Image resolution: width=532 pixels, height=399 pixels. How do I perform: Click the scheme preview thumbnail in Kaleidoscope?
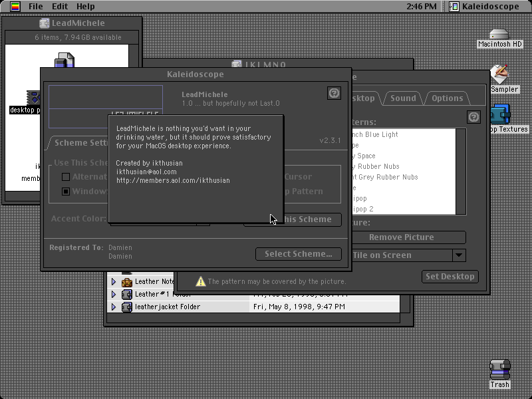pyautogui.click(x=106, y=100)
